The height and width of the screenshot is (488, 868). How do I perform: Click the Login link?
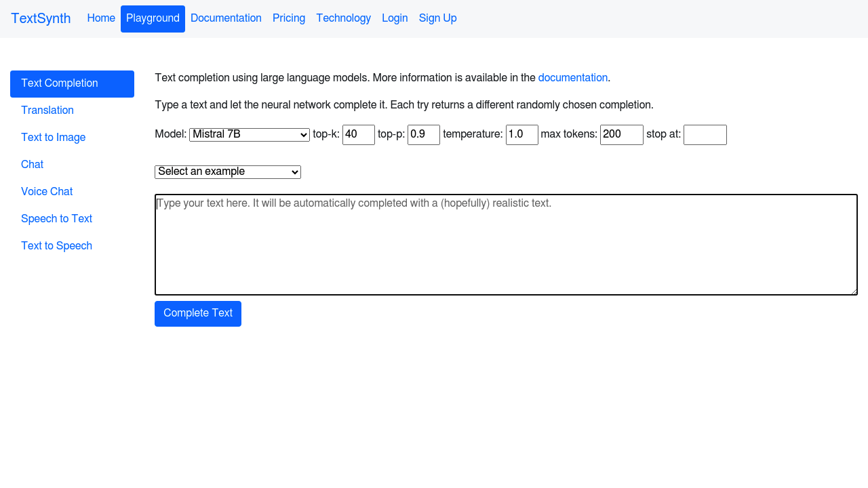pyautogui.click(x=395, y=18)
